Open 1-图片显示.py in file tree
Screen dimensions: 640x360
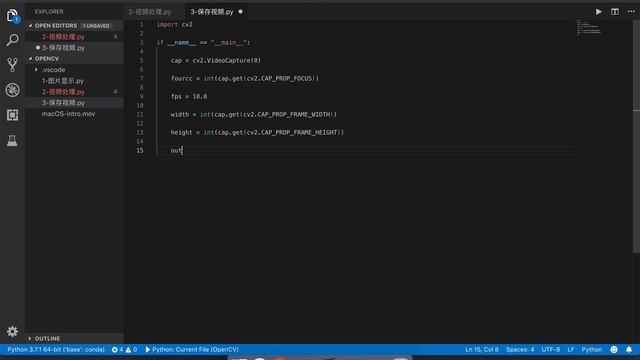(x=75, y=81)
